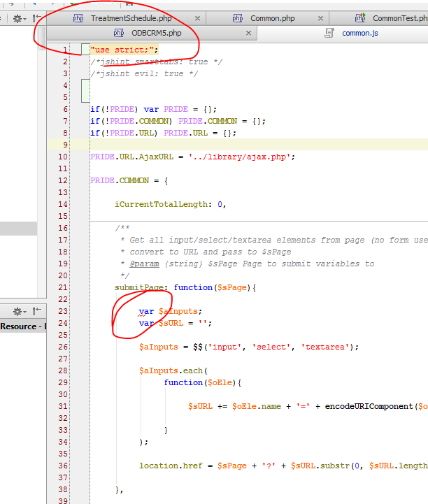Click the iCurrentTotalLength property
Image resolution: width=428 pixels, height=504 pixels.
point(161,204)
